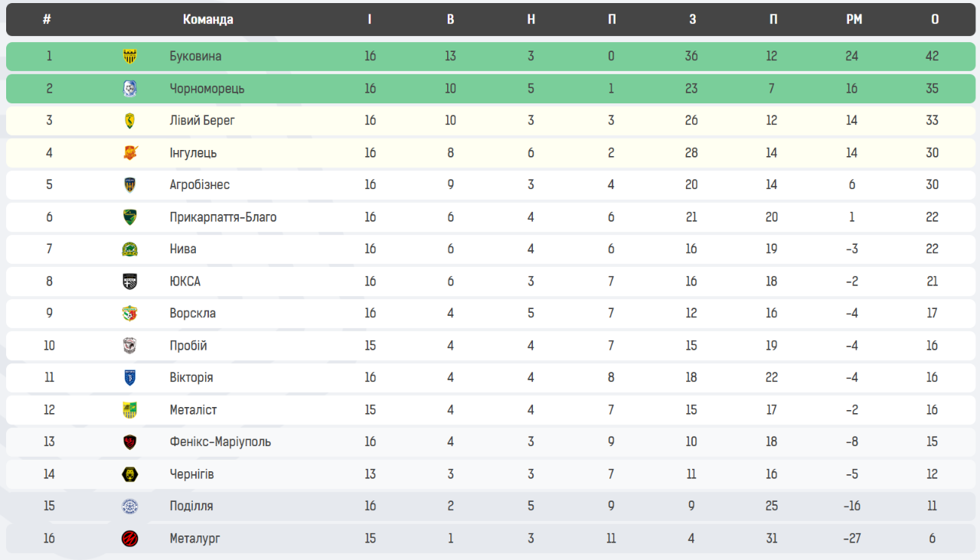
Task: Click the Інгулець team crest
Action: (x=130, y=153)
